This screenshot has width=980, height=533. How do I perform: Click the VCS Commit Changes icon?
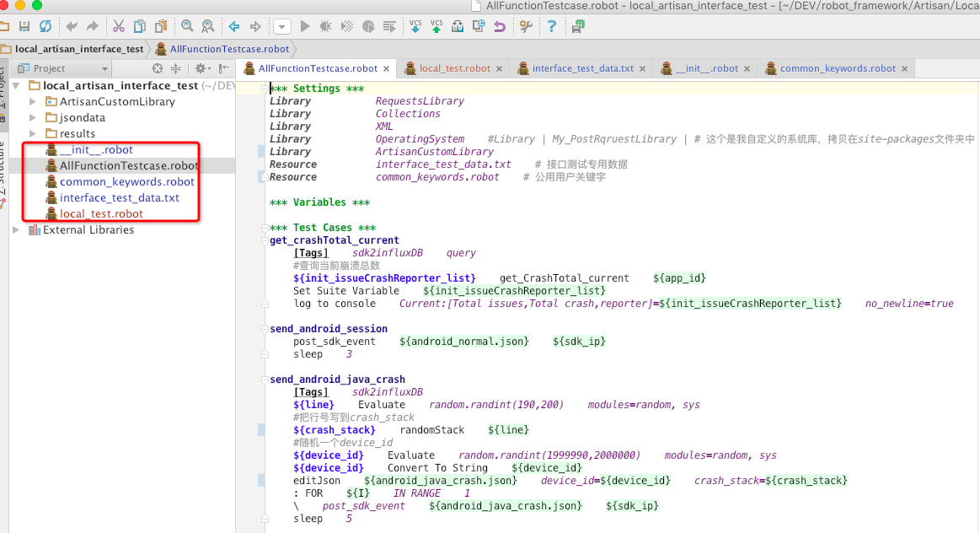click(x=436, y=26)
